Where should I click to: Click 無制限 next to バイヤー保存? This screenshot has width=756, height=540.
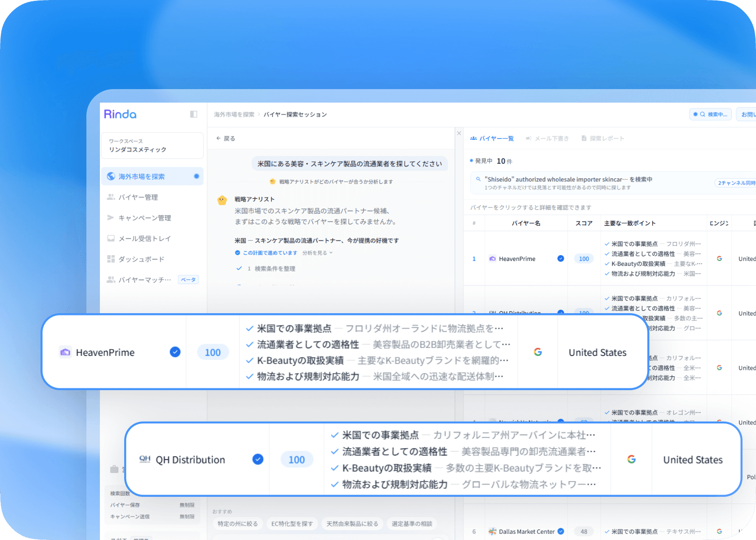(187, 505)
